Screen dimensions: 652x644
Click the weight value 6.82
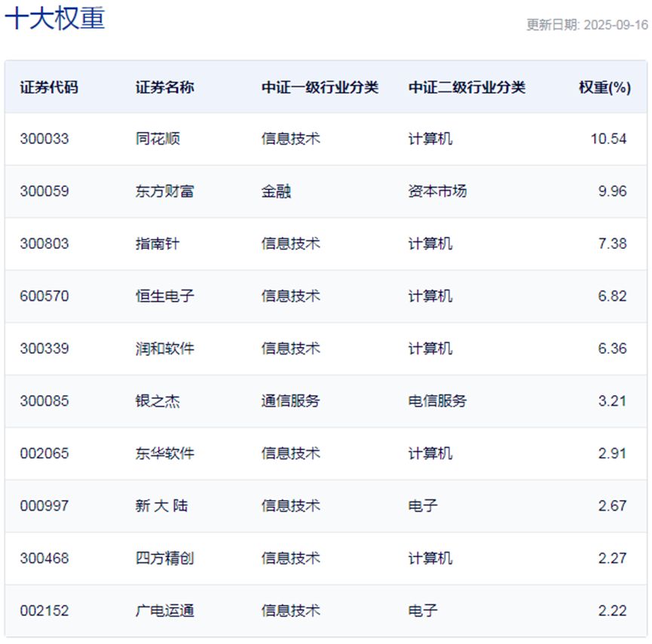point(612,296)
